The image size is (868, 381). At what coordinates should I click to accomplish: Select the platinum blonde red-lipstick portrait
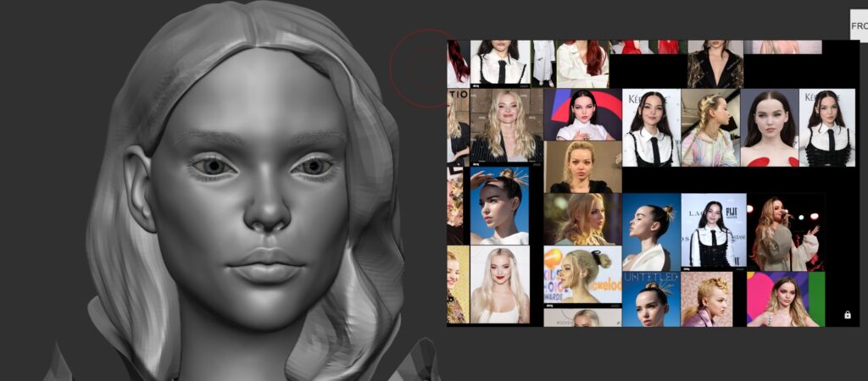pos(499,284)
